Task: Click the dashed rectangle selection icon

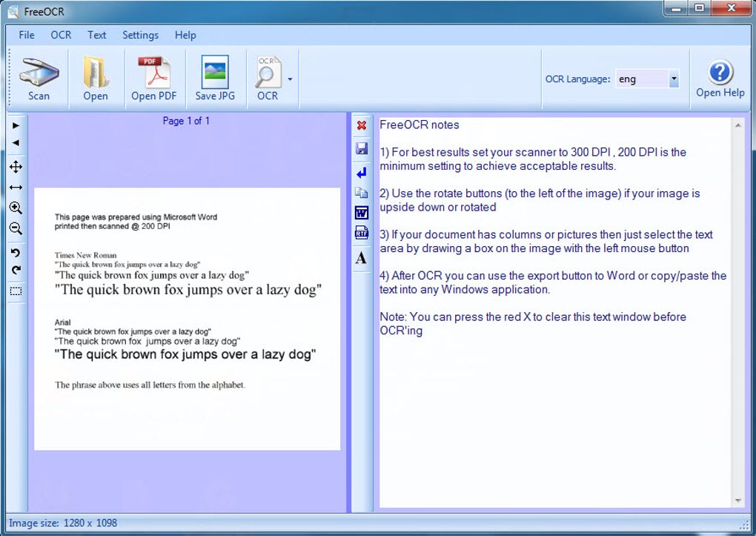Action: [x=16, y=291]
